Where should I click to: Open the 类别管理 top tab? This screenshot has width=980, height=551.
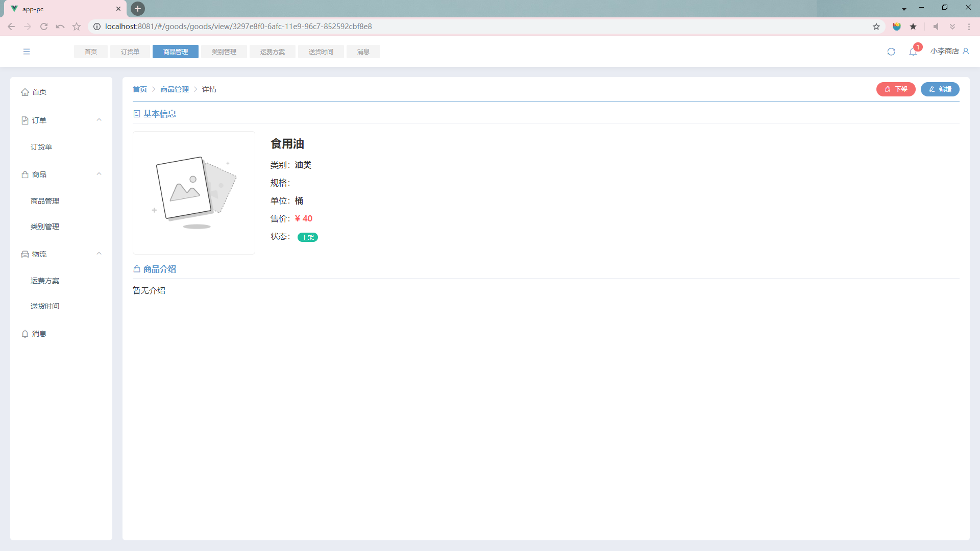[x=224, y=52]
